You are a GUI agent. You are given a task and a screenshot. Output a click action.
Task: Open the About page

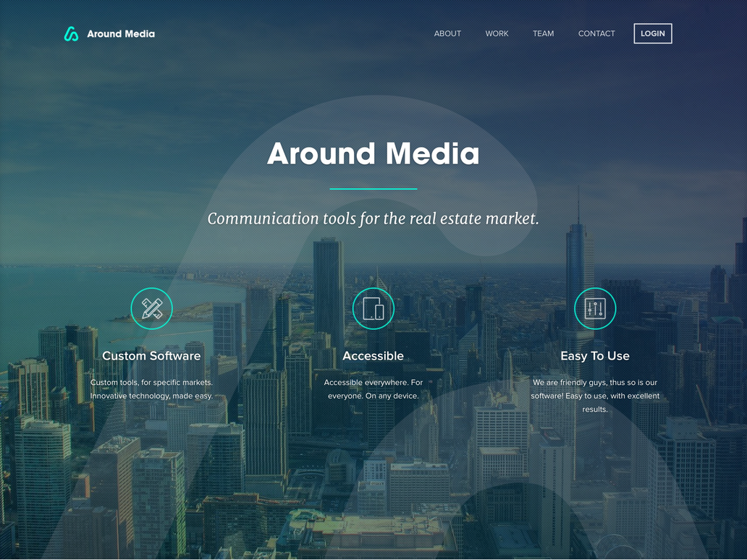(447, 34)
